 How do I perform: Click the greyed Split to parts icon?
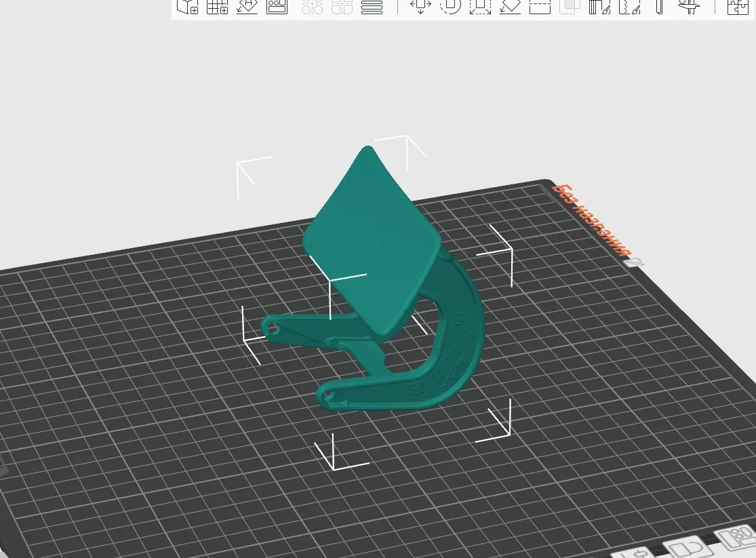(x=342, y=6)
